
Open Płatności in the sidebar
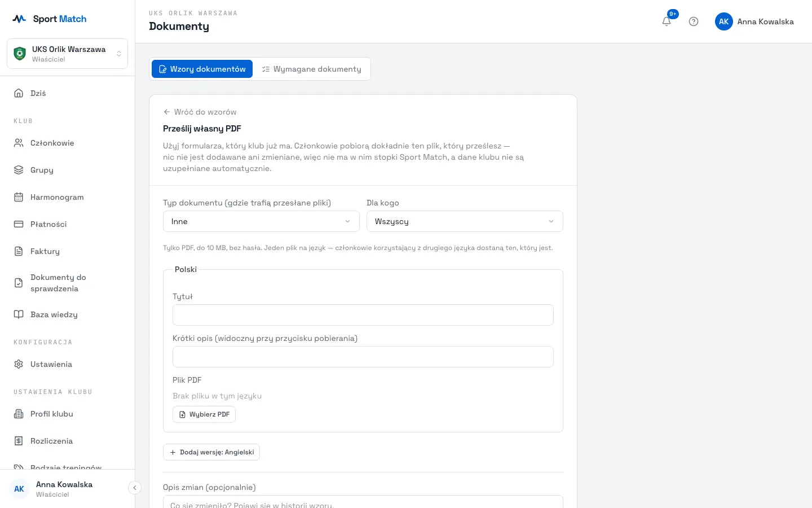point(67,224)
